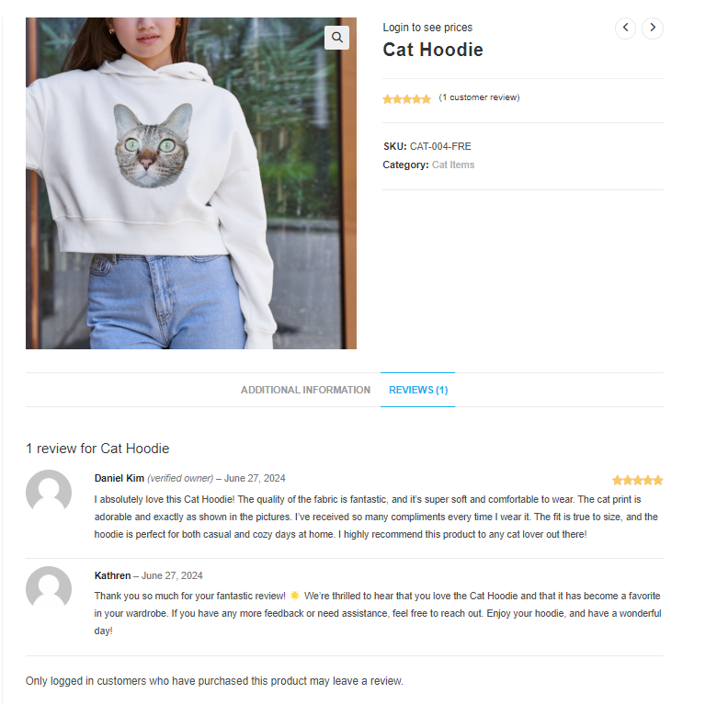The height and width of the screenshot is (705, 728).
Task: Click June 27, 2024 date on Daniel's review
Action: (255, 478)
